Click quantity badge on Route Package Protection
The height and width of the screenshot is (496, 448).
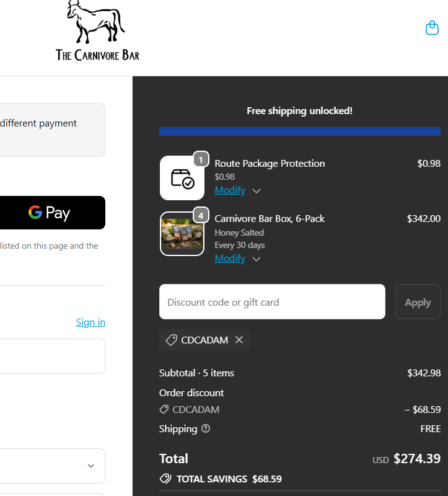pyautogui.click(x=201, y=159)
